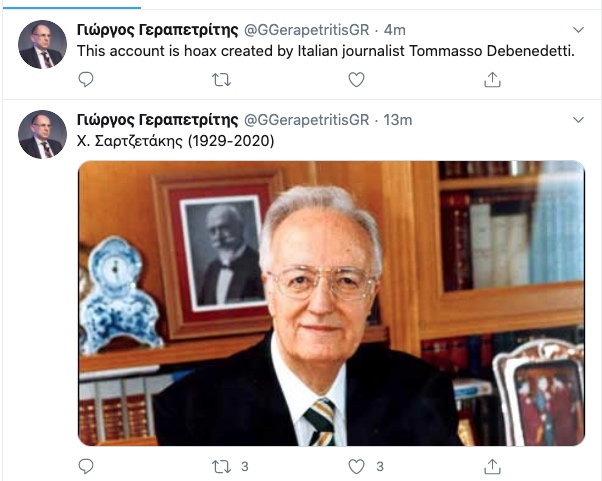The image size is (602, 481).
Task: Like the tweet about Tommasso Debenedetti
Action: [356, 79]
